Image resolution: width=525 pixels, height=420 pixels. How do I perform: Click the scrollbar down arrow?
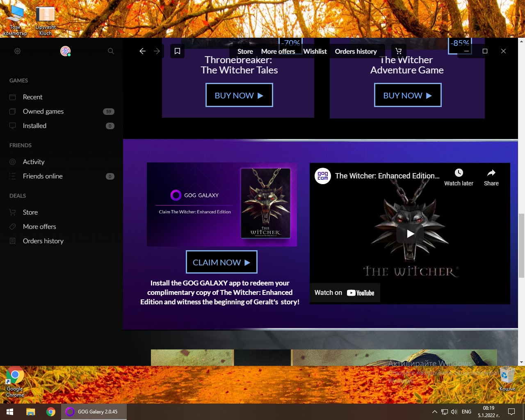point(521,363)
